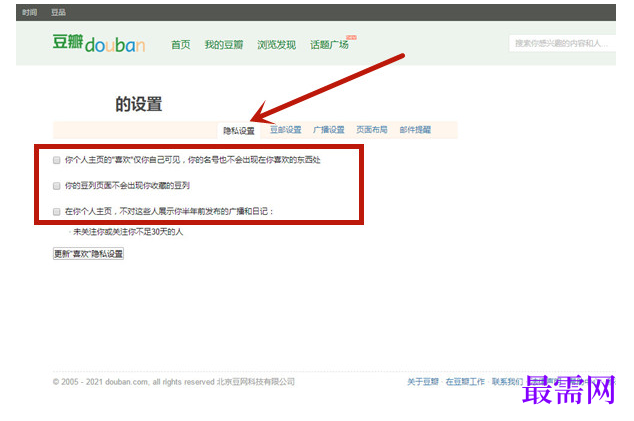Click 时间 in the top dark bar
The height and width of the screenshot is (421, 634).
[30, 13]
